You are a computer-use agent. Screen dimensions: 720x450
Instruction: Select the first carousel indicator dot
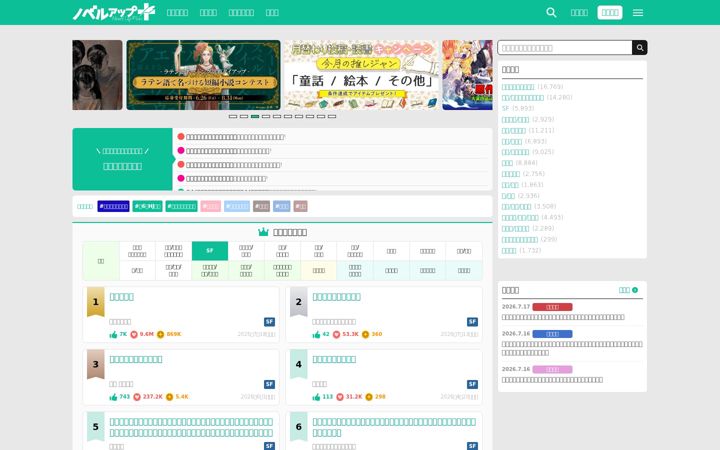pyautogui.click(x=233, y=117)
